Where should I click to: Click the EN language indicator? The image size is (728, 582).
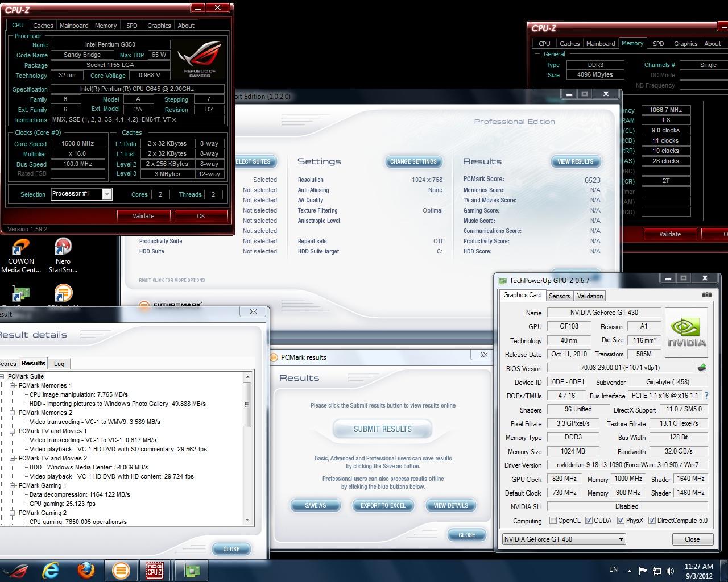pos(613,569)
